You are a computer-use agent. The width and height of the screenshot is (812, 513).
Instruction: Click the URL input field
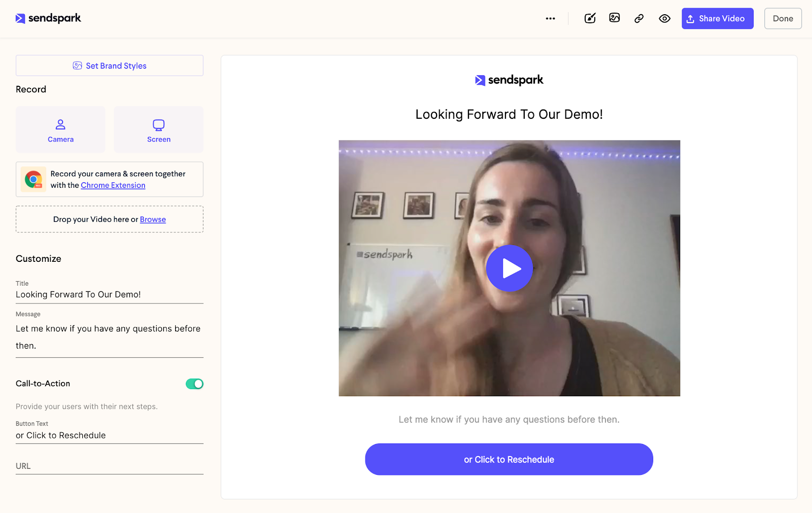coord(110,466)
